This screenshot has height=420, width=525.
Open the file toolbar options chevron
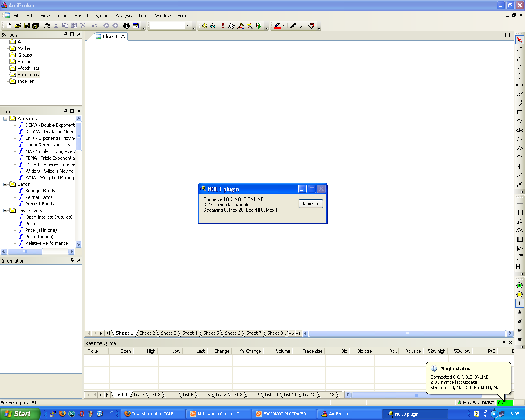[143, 27]
